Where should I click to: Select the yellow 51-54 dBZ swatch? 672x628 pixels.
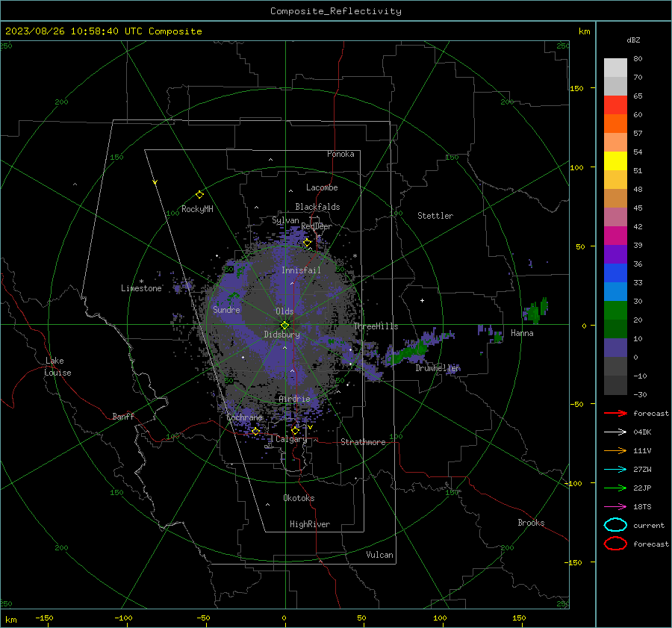click(615, 161)
